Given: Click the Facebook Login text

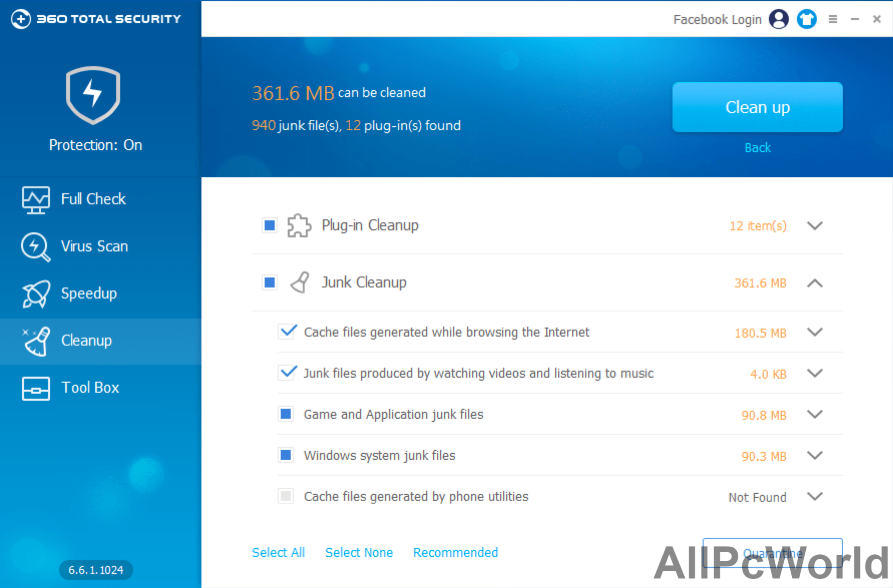Looking at the screenshot, I should click(718, 19).
